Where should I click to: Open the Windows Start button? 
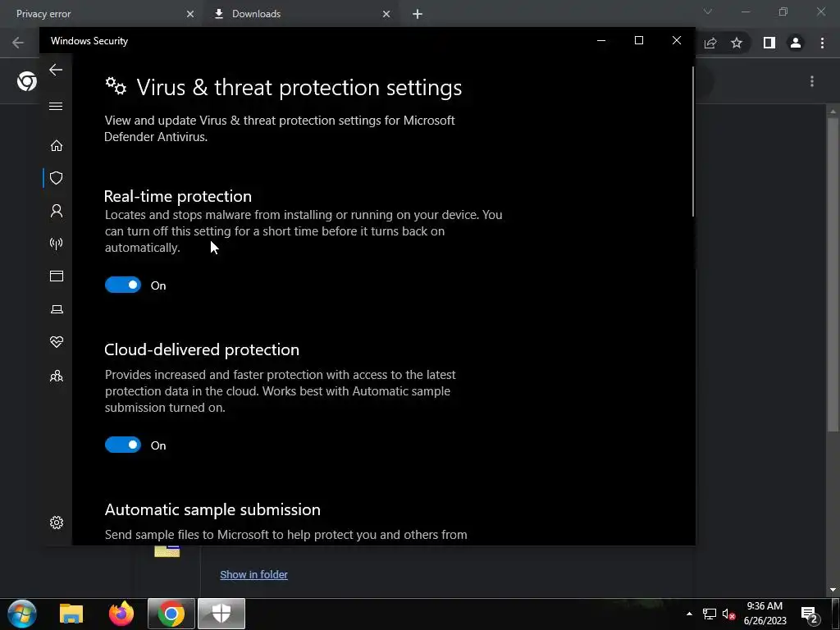coord(22,614)
